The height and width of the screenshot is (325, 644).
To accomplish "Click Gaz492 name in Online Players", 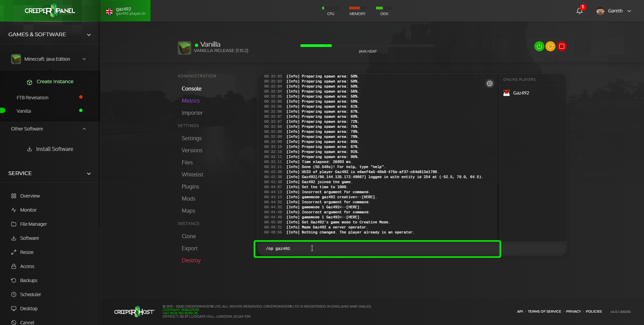I will tap(521, 93).
